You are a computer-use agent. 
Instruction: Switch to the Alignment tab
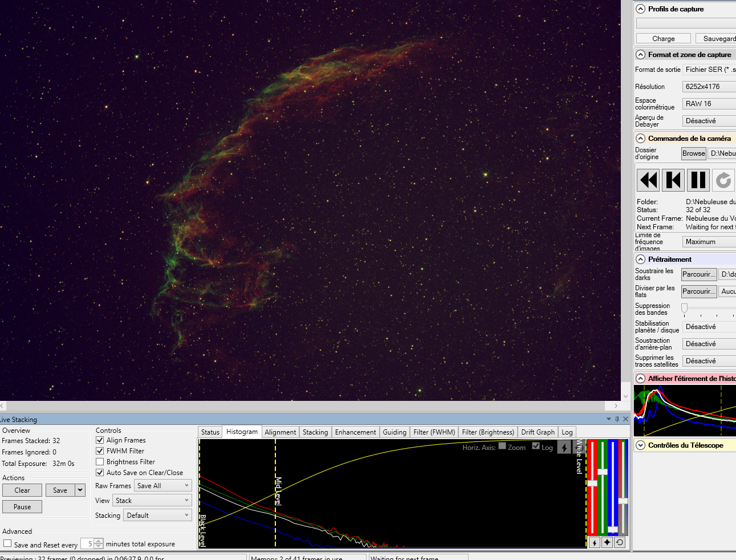point(280,432)
